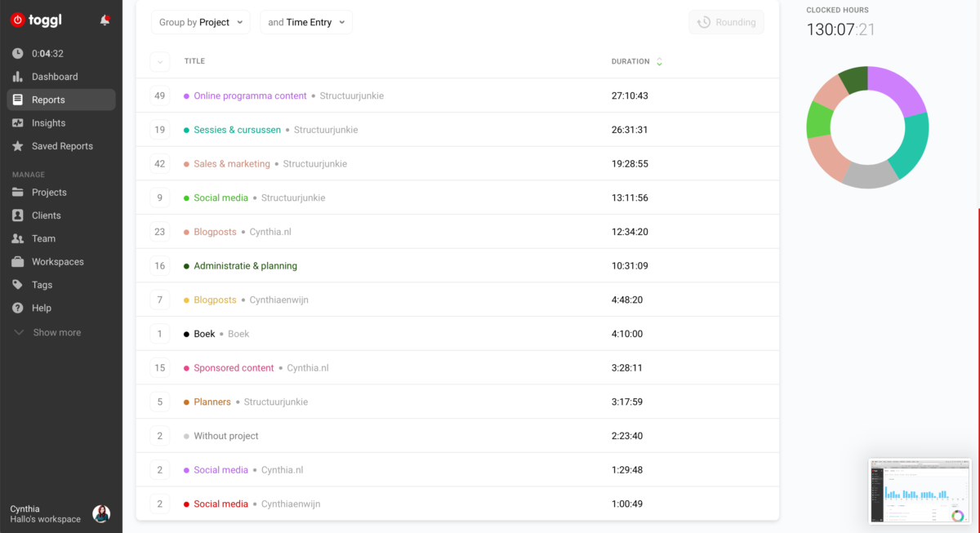Toggle the expand-all chevron in table header

(159, 61)
